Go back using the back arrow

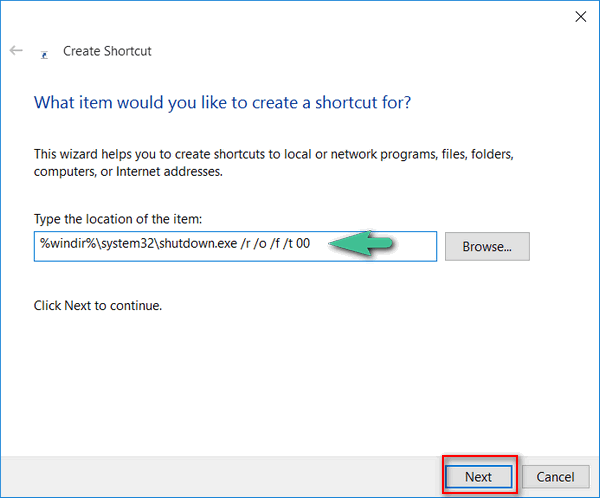pos(16,50)
